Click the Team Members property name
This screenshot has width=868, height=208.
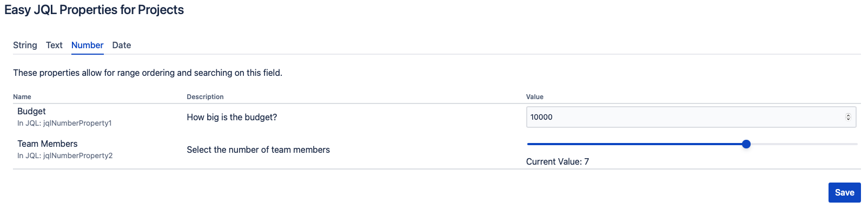tap(48, 144)
